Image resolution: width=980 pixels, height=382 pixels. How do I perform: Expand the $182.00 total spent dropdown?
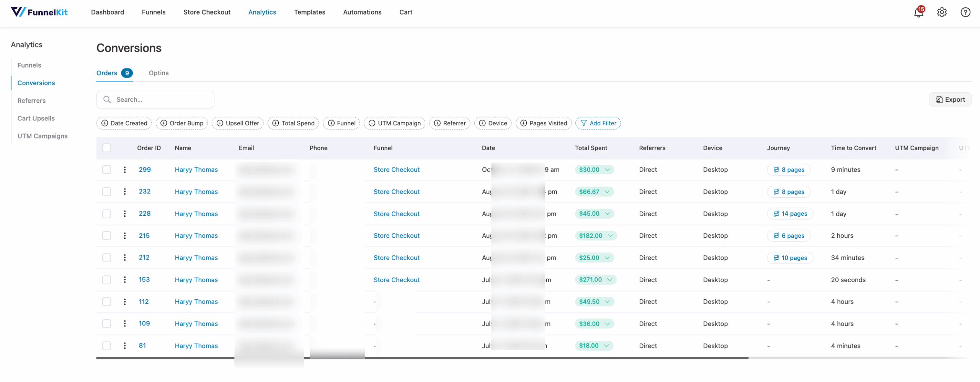point(596,236)
